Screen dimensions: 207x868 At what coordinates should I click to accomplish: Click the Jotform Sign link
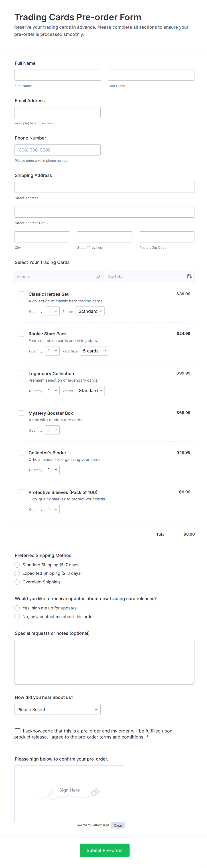click(x=100, y=825)
